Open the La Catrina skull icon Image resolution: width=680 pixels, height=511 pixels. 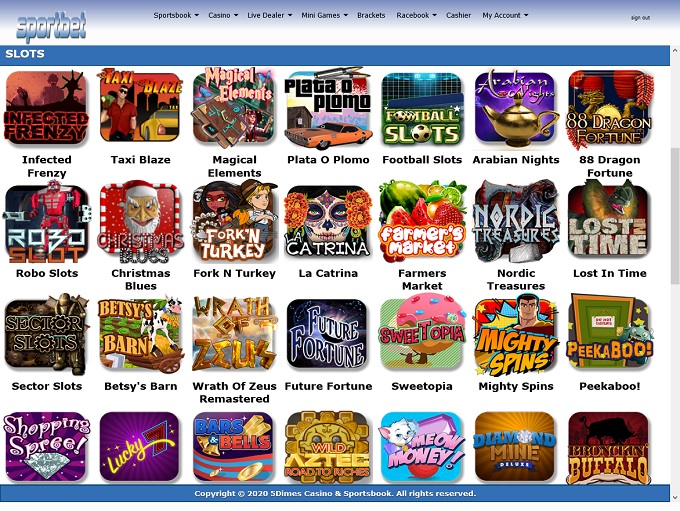point(328,223)
